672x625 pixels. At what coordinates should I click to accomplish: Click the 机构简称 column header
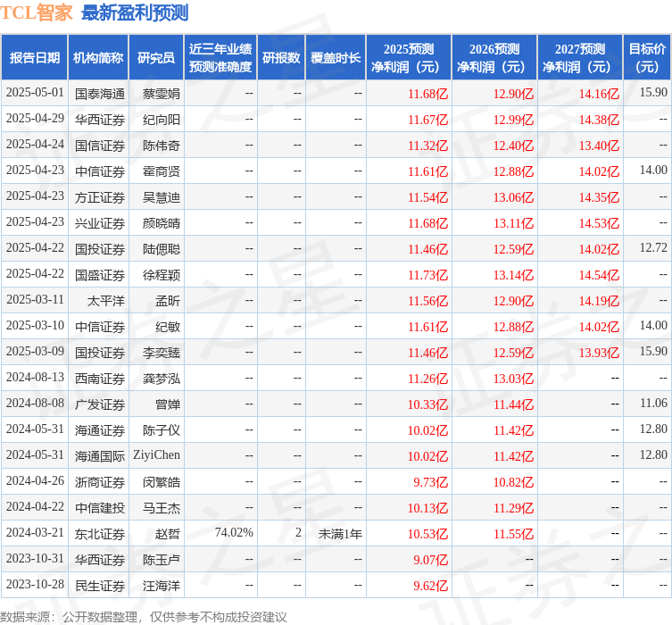coord(98,57)
